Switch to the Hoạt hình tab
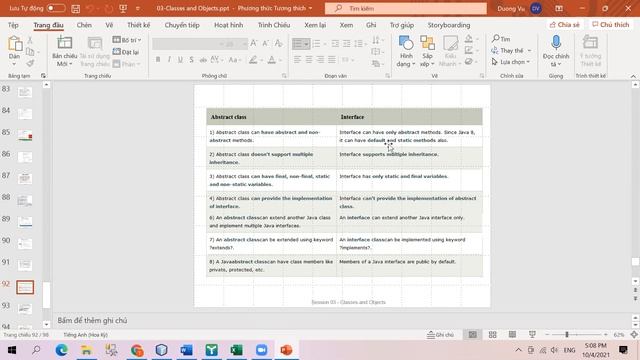This screenshot has height=360, width=640. coord(229,25)
